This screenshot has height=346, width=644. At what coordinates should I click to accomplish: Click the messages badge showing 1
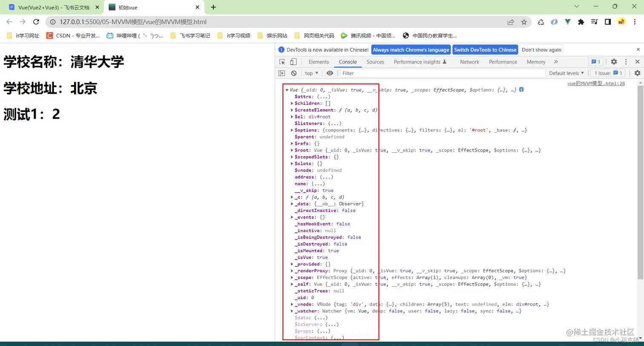pyautogui.click(x=596, y=62)
